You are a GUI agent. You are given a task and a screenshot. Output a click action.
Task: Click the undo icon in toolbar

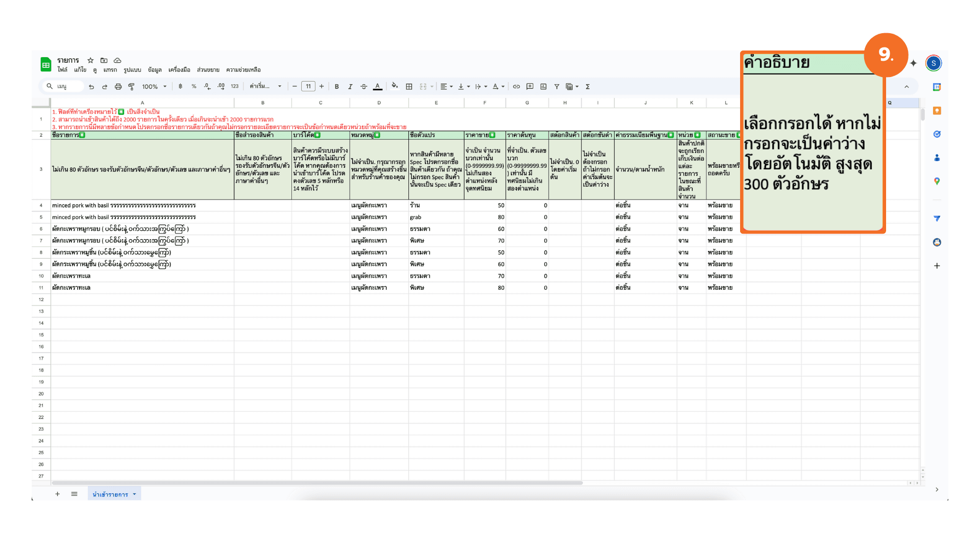91,87
